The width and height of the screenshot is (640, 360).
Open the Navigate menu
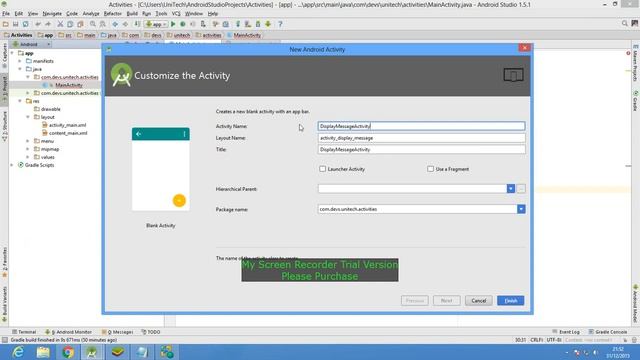coord(52,13)
